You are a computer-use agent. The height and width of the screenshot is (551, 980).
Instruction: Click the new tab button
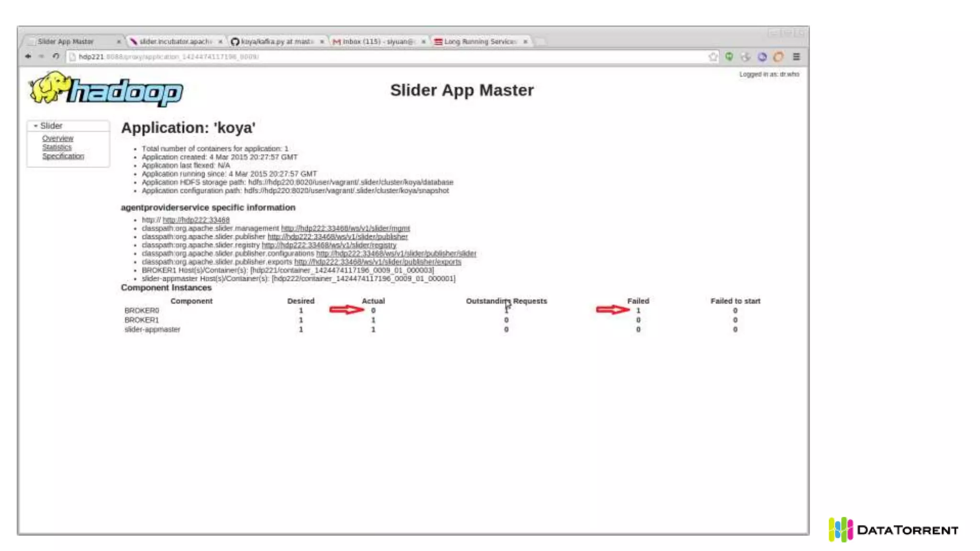point(540,42)
